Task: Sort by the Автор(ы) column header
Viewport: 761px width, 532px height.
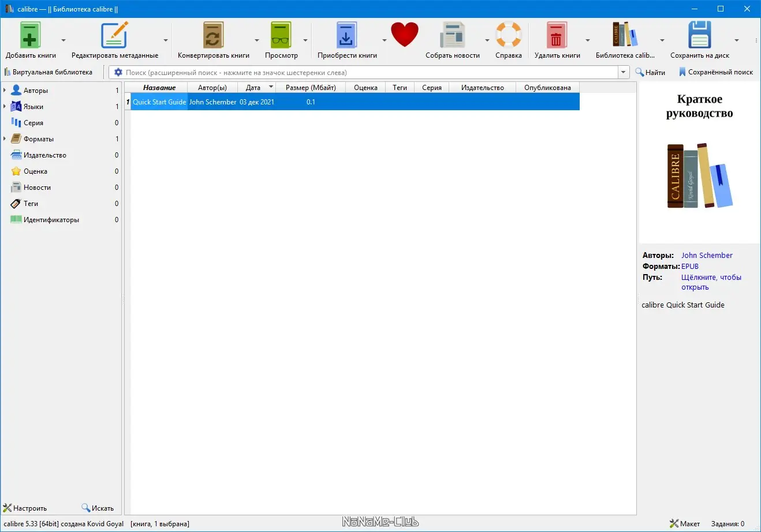Action: pyautogui.click(x=212, y=88)
